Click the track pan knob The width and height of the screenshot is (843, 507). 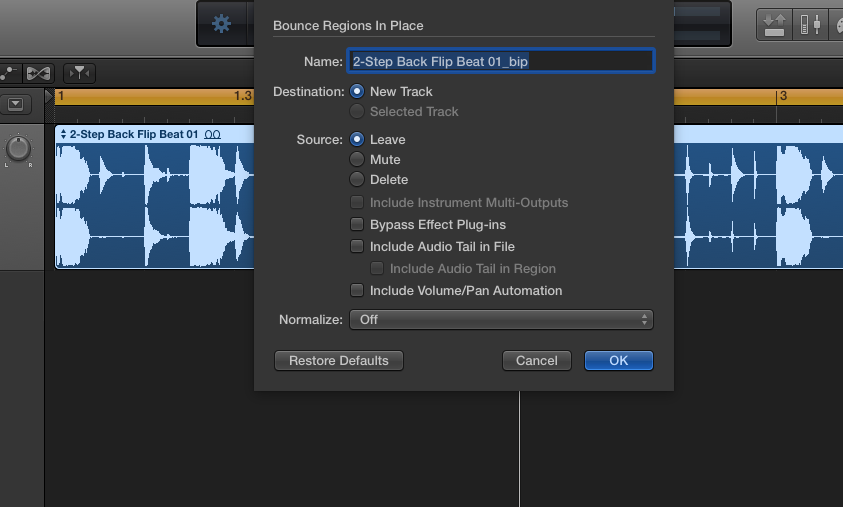pos(18,149)
